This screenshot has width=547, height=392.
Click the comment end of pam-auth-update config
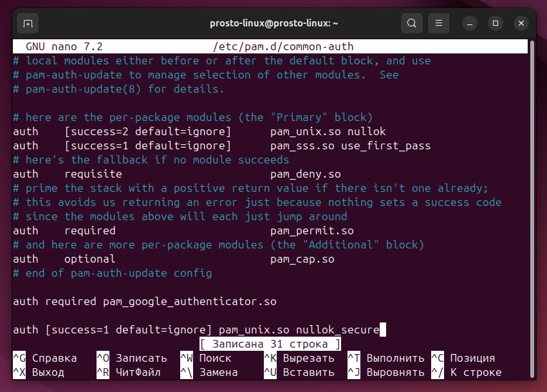(x=113, y=274)
